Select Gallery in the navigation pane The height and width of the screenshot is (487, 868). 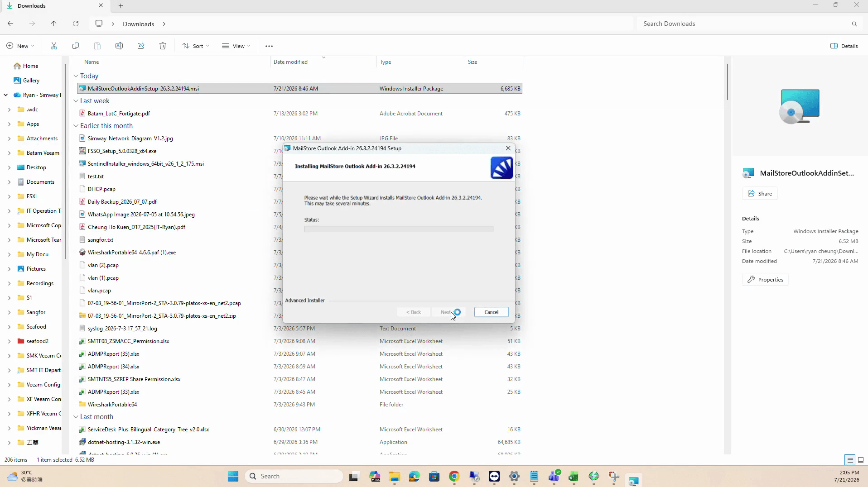point(31,81)
